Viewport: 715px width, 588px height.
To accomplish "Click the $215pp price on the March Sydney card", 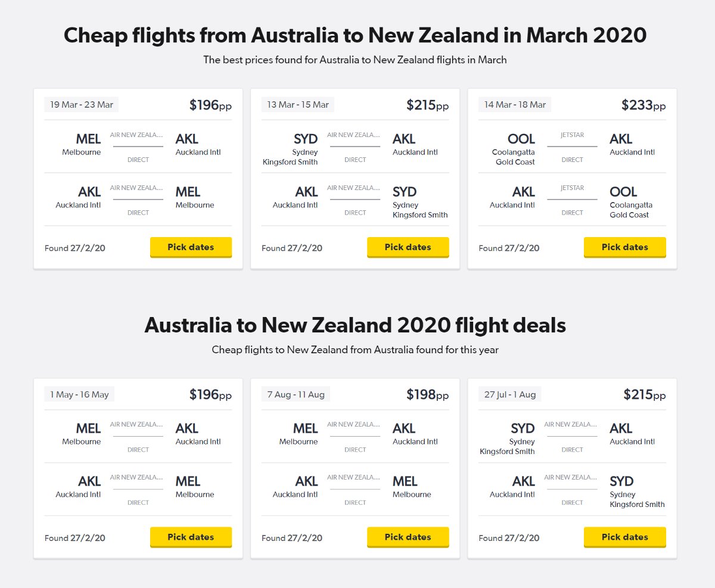I will (427, 105).
